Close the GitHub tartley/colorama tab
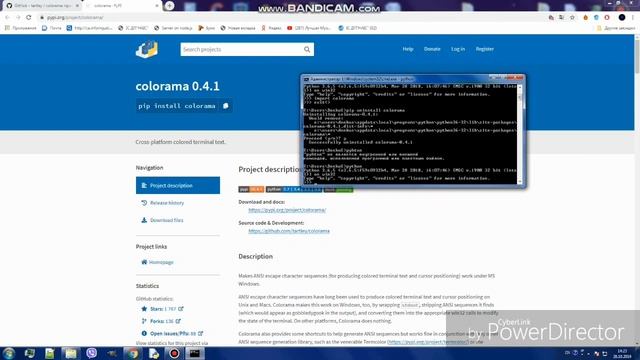 coord(77,6)
